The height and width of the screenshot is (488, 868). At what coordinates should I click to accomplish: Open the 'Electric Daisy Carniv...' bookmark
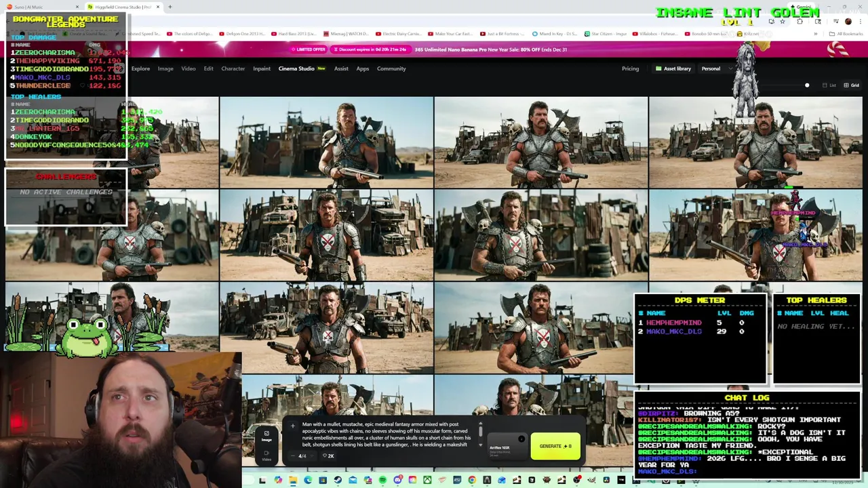[x=399, y=34]
